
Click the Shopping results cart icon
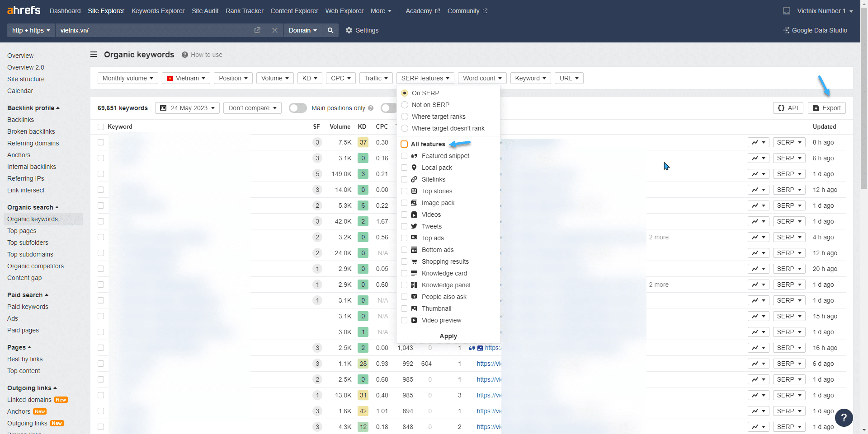tap(414, 261)
